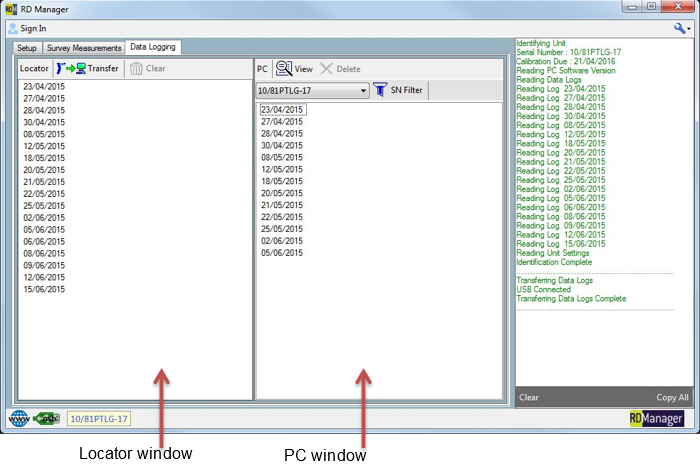Click the View magnifier icon

click(284, 68)
